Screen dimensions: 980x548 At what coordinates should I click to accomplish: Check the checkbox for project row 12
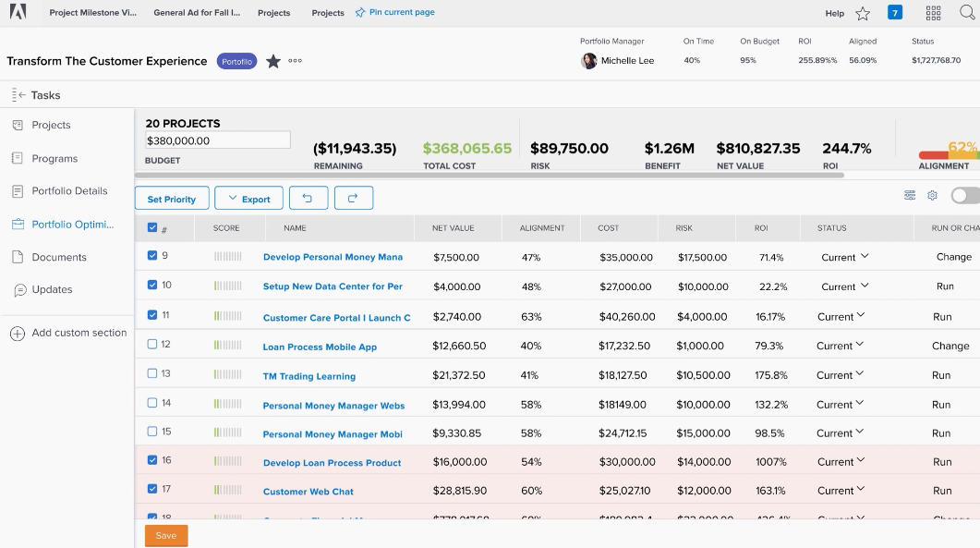tap(152, 345)
